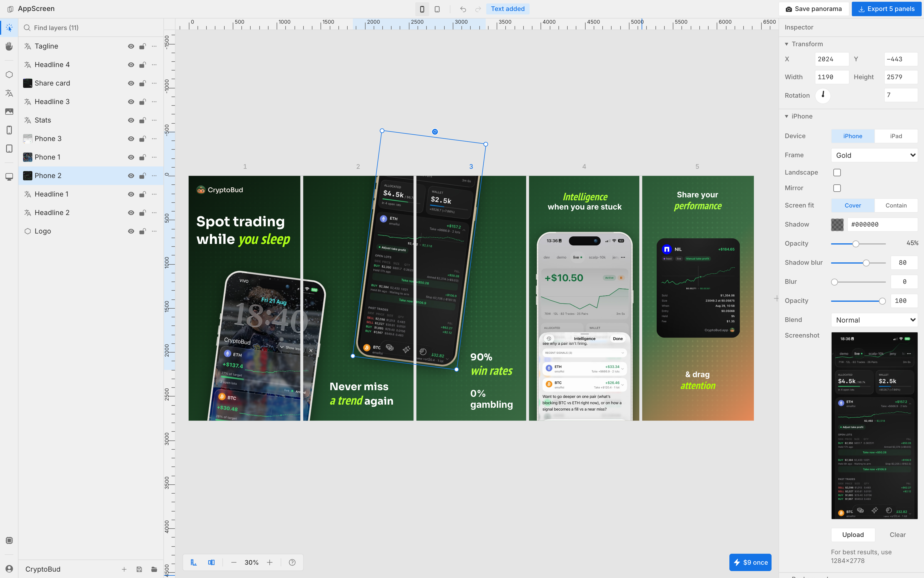
Task: Toggle visibility of Phone 2 layer
Action: (131, 175)
